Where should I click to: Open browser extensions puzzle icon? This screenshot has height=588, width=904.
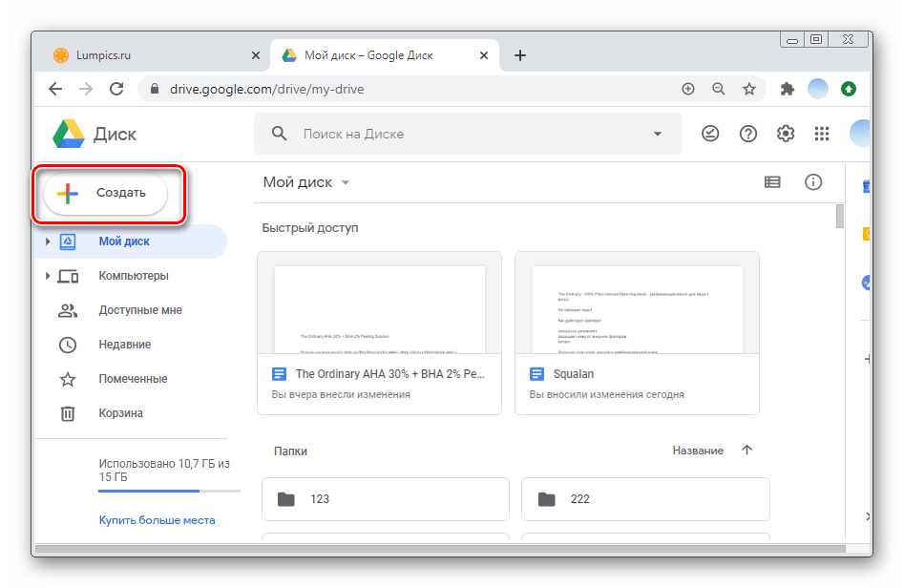(788, 89)
